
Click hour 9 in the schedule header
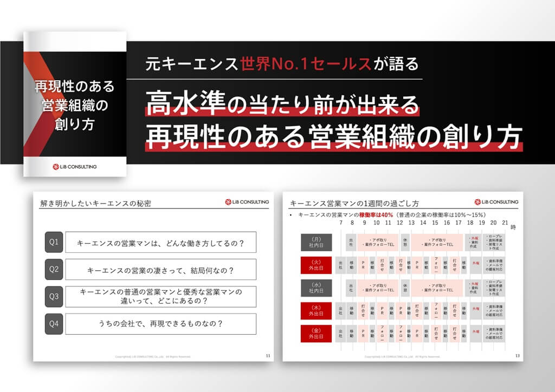coord(364,223)
